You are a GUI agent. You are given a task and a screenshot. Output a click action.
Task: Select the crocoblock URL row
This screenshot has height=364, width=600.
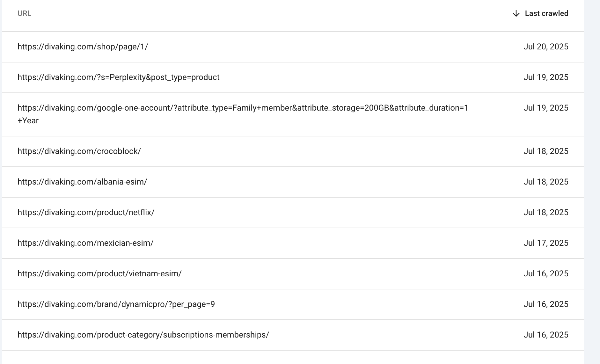[293, 151]
